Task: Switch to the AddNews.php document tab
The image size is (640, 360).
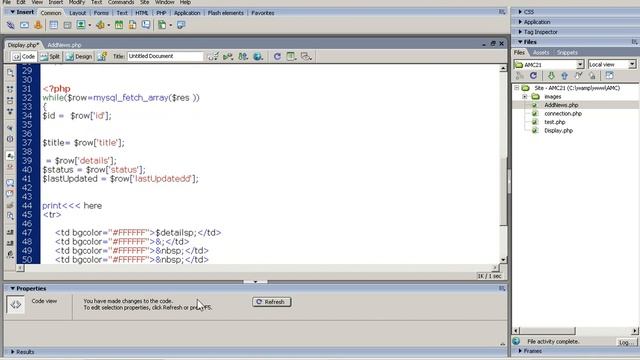Action: (64, 45)
